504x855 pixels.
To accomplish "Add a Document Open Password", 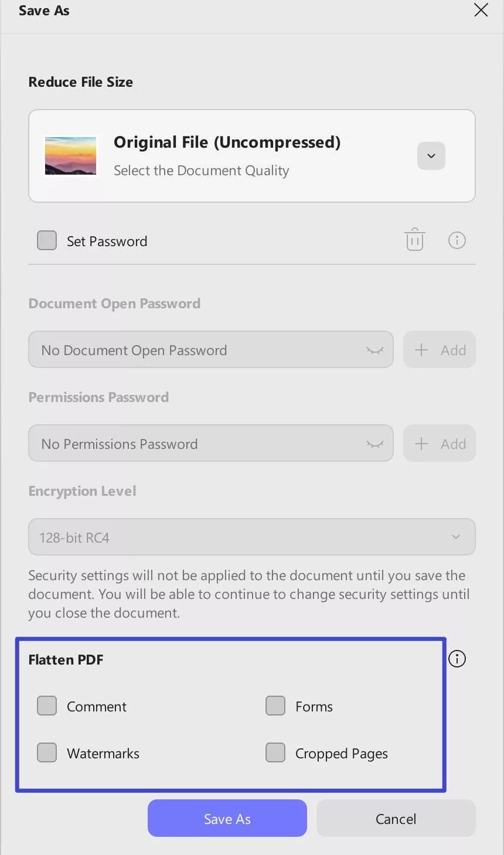I will coord(440,350).
